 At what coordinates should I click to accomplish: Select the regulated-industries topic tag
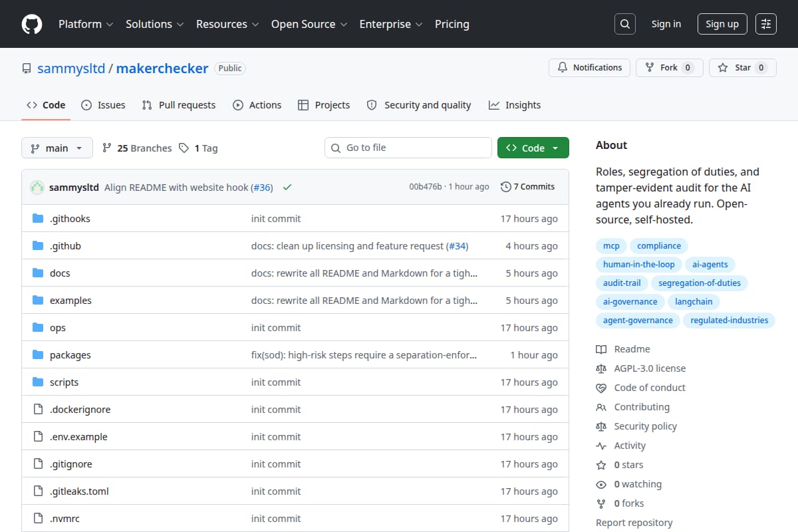[730, 321]
